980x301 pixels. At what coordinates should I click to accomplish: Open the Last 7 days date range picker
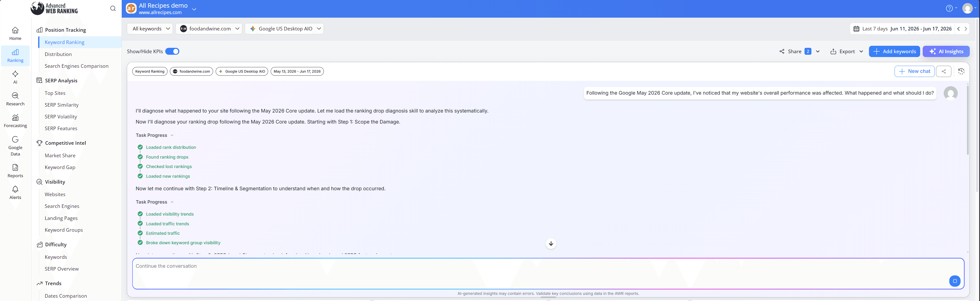[x=902, y=29]
